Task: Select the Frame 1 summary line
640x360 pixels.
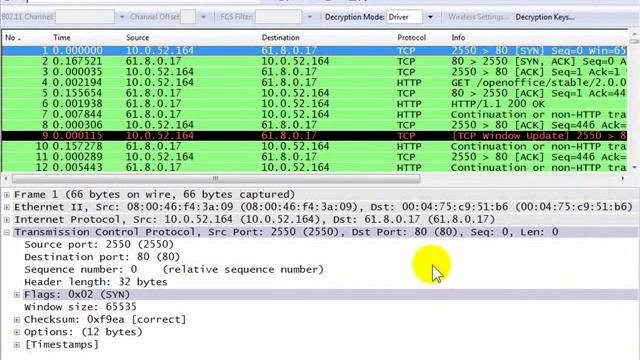Action: (154, 195)
